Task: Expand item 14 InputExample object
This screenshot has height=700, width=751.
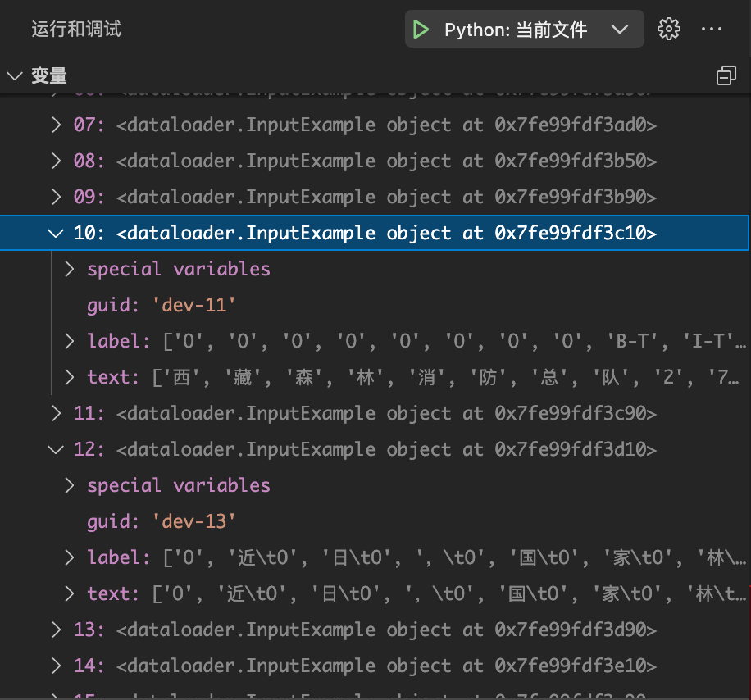Action: (x=56, y=666)
